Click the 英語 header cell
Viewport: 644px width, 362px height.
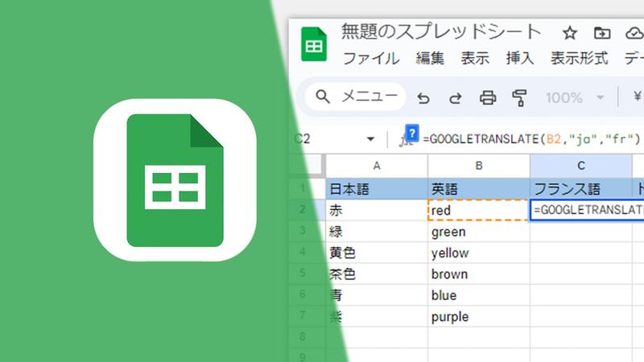(479, 189)
